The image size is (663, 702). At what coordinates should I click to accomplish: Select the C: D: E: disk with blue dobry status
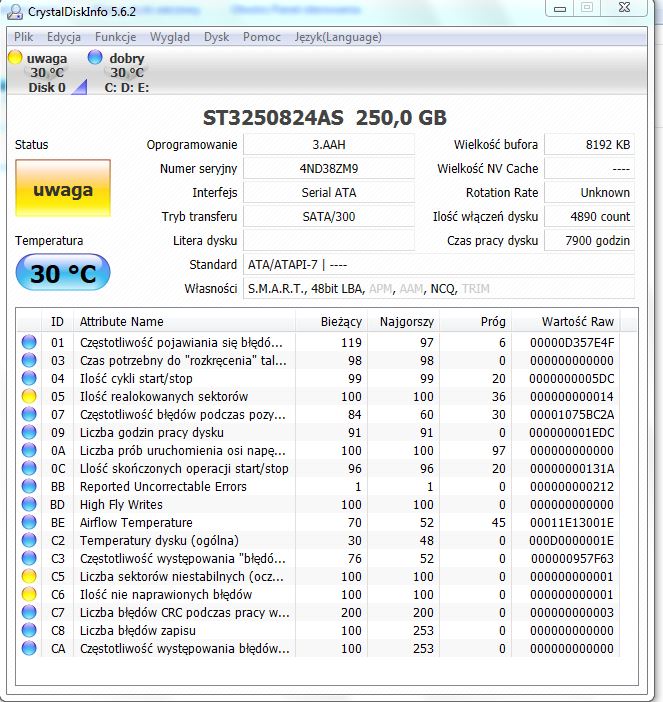pyautogui.click(x=121, y=73)
